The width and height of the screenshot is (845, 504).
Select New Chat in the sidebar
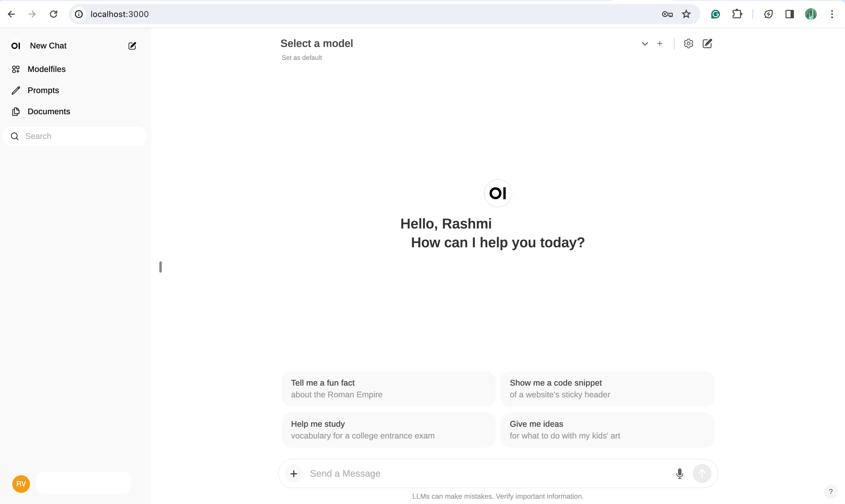(x=48, y=46)
